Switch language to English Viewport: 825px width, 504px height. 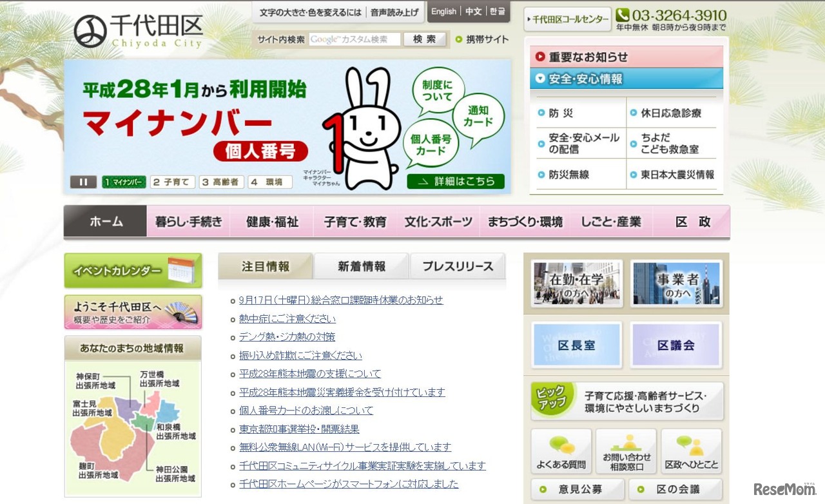click(x=443, y=12)
